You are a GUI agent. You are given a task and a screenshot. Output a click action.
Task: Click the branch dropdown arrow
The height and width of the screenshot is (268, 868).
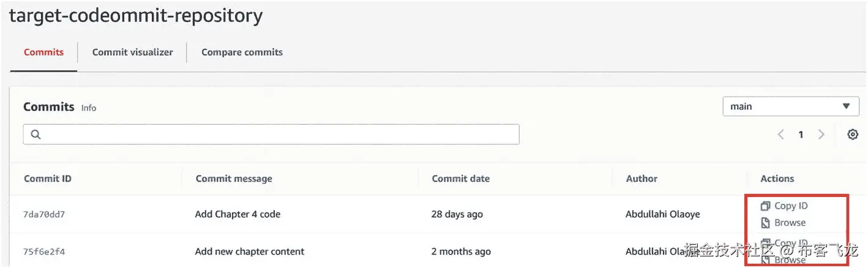coord(846,106)
